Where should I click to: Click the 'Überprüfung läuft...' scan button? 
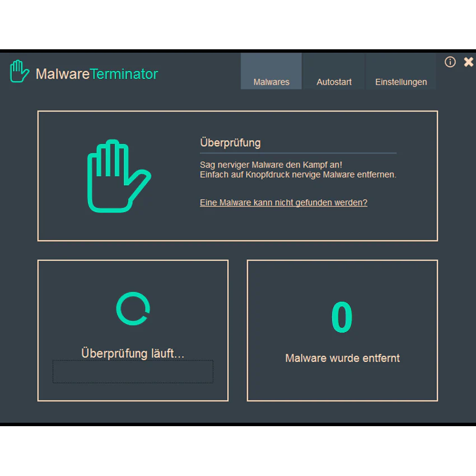coord(133,353)
